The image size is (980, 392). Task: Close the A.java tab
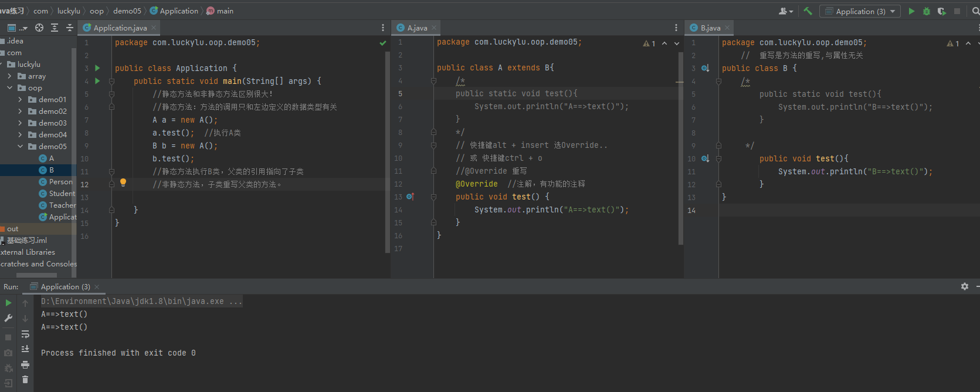(434, 28)
